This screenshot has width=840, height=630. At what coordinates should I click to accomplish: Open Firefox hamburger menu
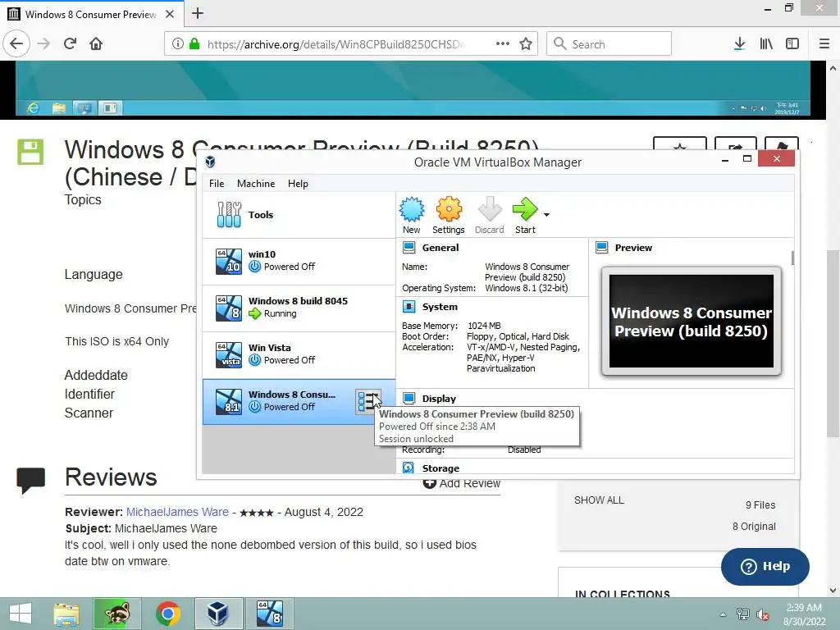pyautogui.click(x=824, y=43)
